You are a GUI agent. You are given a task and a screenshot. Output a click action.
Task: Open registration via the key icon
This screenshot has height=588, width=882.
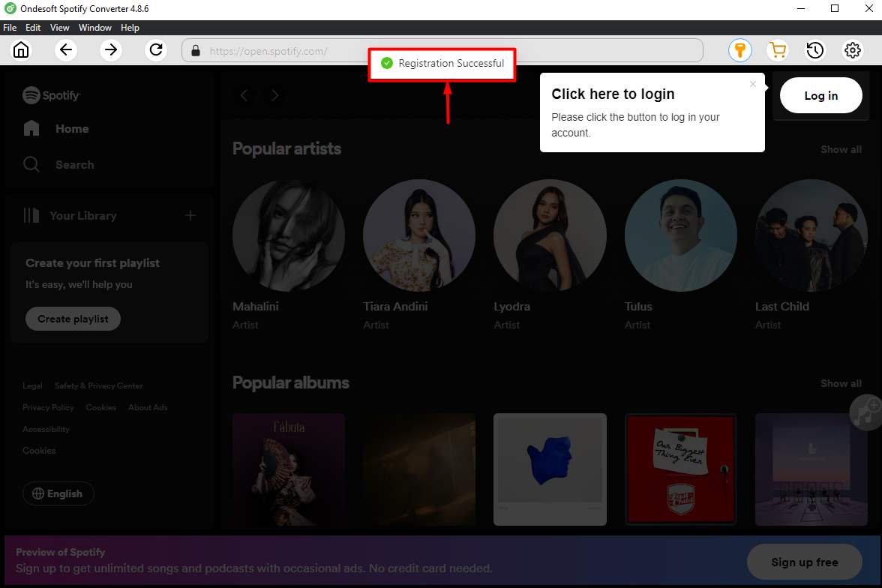click(x=740, y=50)
